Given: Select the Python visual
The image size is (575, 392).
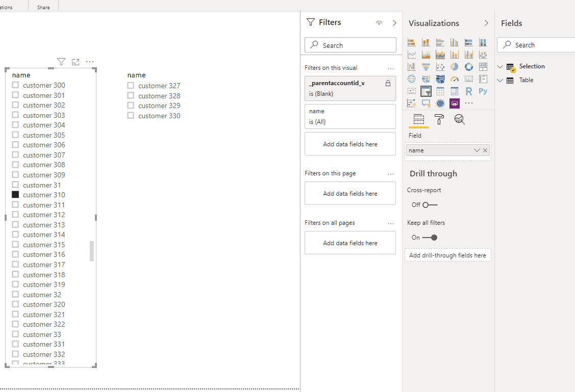Looking at the screenshot, I should tap(483, 91).
